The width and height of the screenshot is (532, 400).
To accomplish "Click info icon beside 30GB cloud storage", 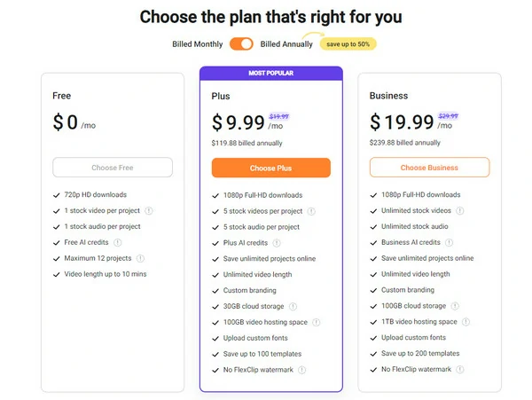I will point(293,307).
